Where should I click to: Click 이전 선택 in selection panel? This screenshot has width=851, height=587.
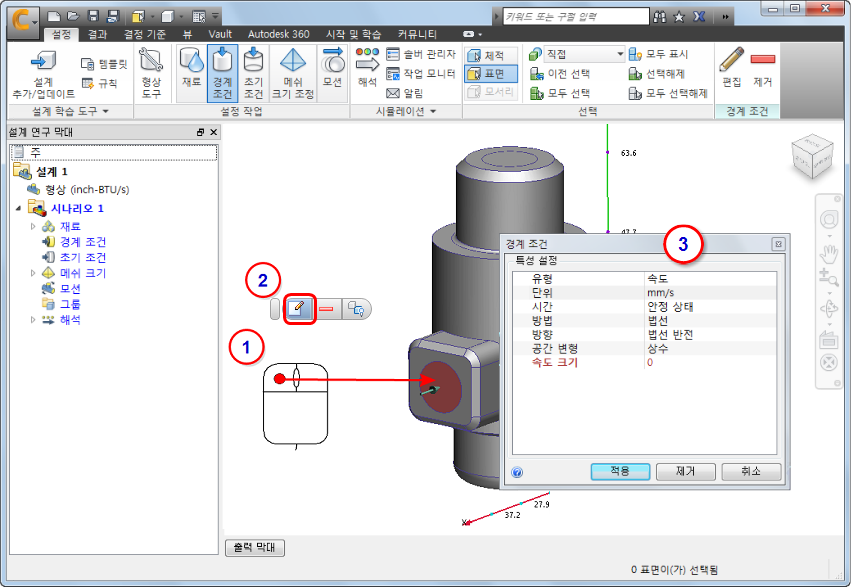pyautogui.click(x=560, y=74)
